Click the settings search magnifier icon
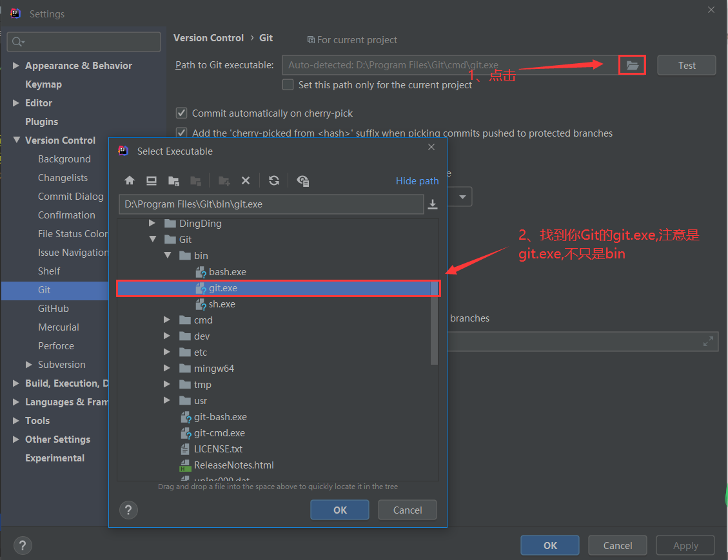Viewport: 728px width, 560px height. [17, 42]
